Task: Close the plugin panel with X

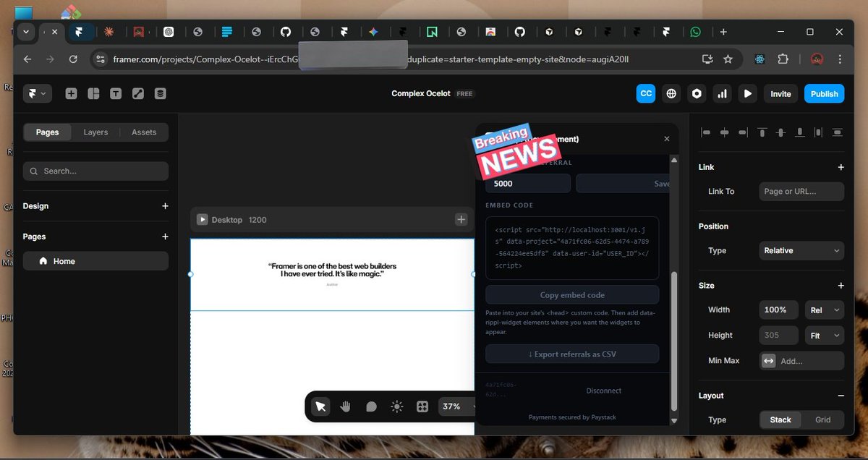Action: click(667, 139)
